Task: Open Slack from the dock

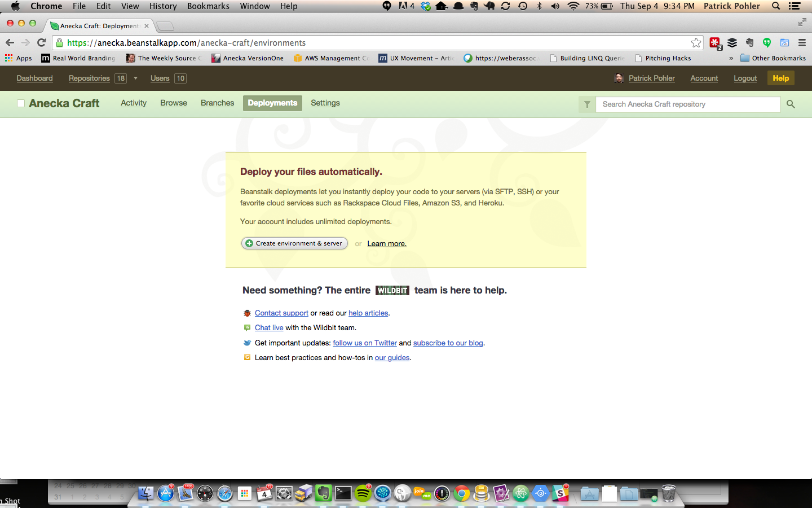Action: click(x=561, y=493)
